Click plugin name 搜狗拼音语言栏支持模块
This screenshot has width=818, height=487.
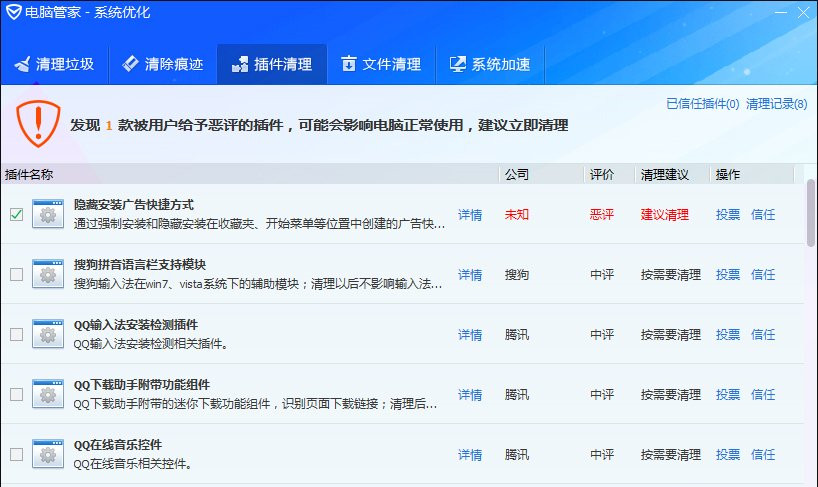[x=140, y=265]
